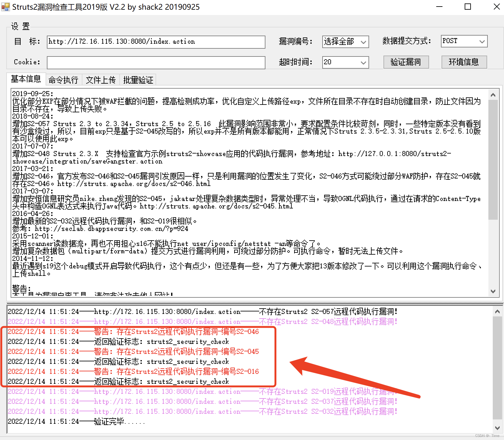Click the target URL input field

click(x=156, y=42)
